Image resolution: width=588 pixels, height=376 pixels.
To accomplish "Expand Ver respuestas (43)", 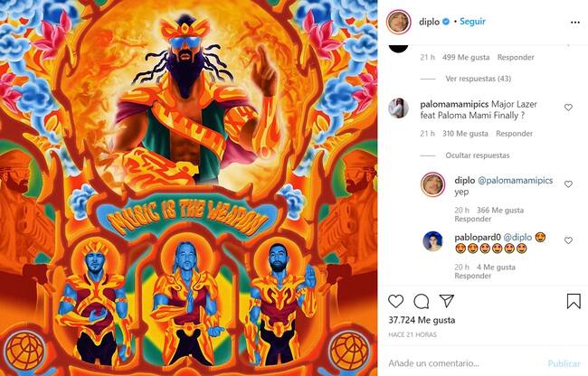I will coord(479,79).
